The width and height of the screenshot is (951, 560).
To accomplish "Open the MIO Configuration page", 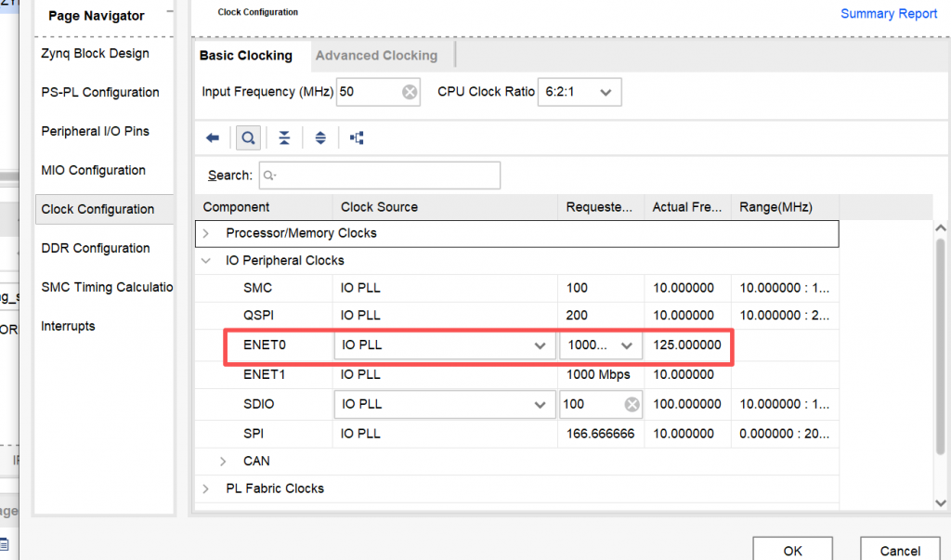I will click(94, 170).
